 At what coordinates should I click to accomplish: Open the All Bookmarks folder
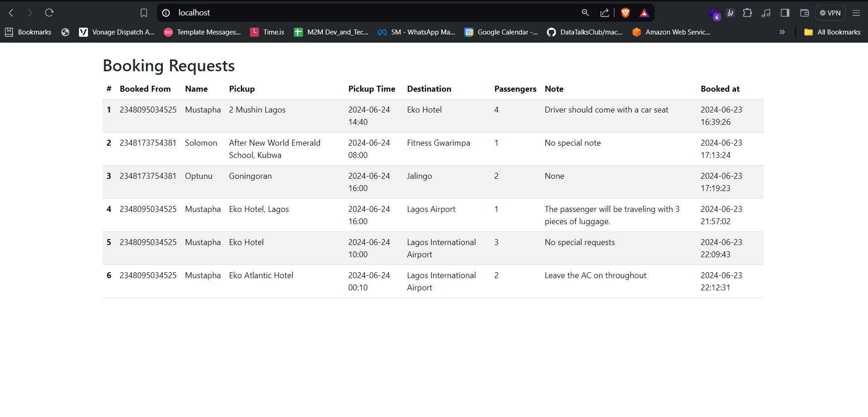[832, 32]
